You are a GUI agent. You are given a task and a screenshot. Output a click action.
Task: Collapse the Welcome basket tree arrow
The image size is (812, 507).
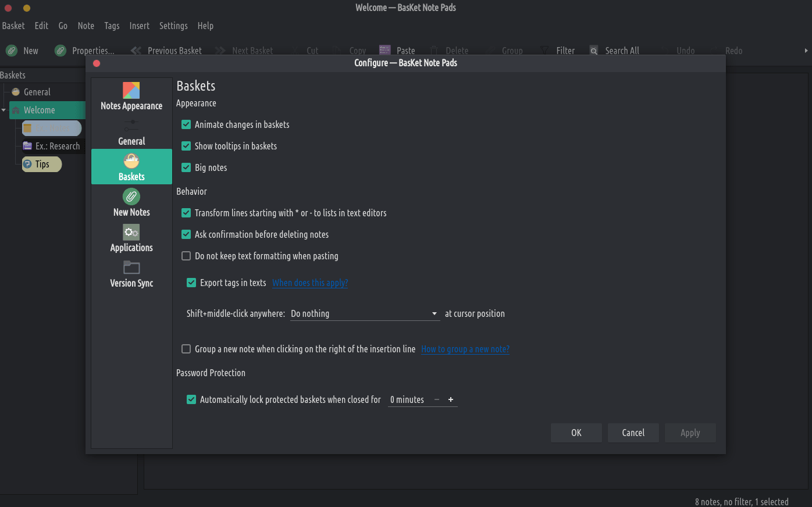pos(4,110)
